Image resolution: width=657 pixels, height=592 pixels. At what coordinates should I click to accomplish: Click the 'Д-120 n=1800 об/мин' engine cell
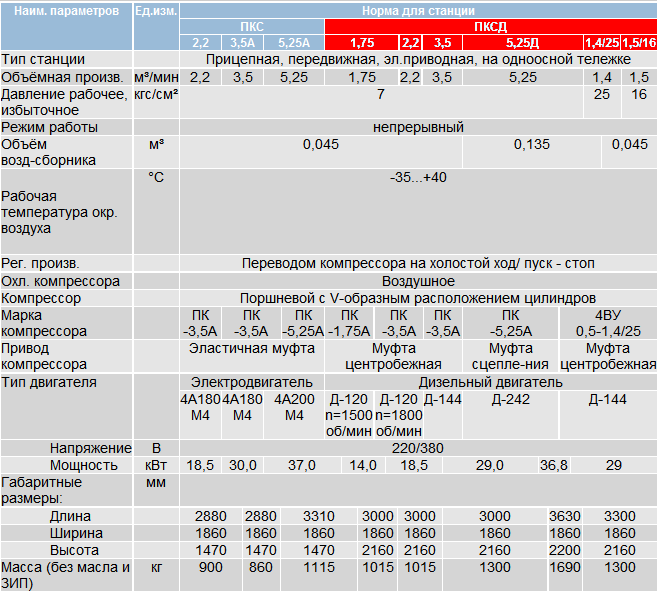[398, 415]
